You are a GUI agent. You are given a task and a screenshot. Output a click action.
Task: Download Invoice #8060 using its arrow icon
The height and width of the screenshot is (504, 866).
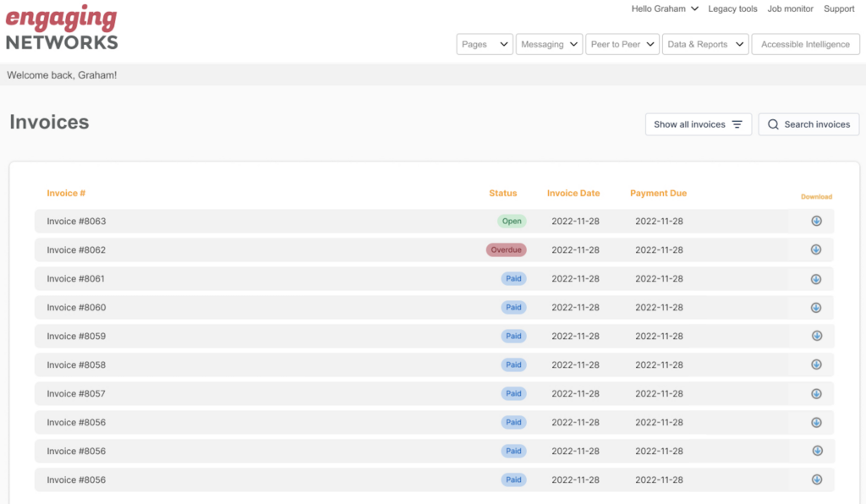pos(816,308)
